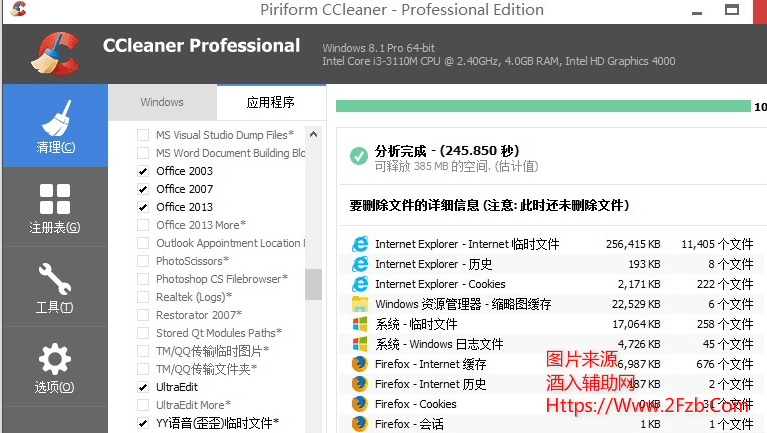Click the Firefox icon for Internet 历史 row
The image size is (767, 433).
pyautogui.click(x=360, y=384)
